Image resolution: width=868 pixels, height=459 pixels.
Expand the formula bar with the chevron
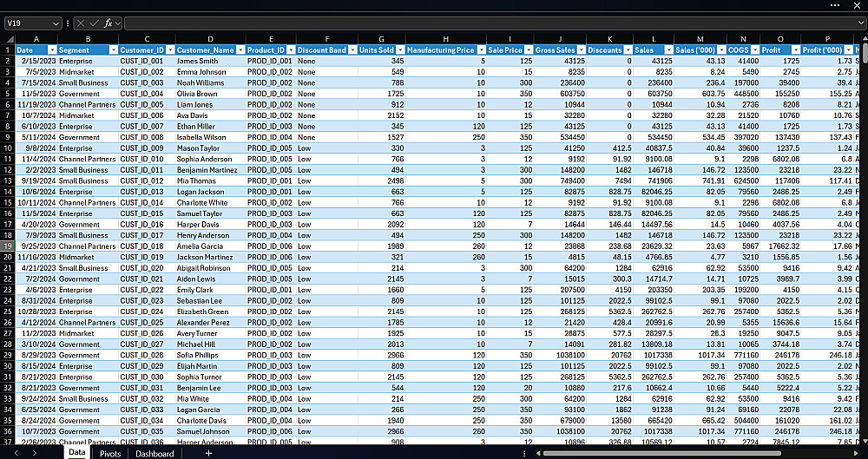[862, 23]
